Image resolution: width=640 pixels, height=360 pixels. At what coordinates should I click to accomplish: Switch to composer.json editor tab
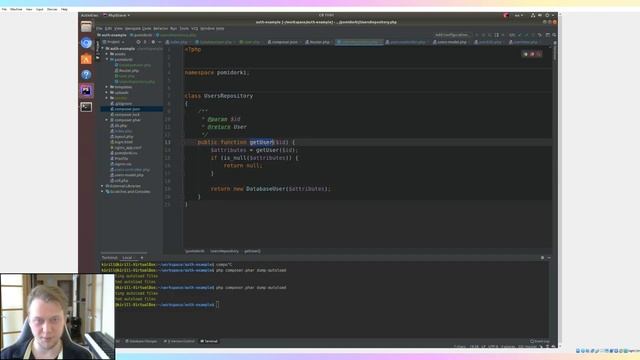click(284, 42)
